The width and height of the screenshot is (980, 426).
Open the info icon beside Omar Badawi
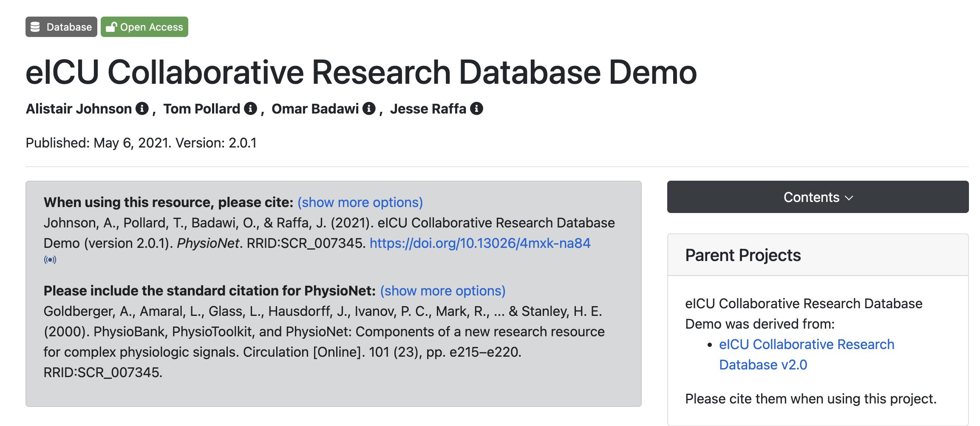369,109
